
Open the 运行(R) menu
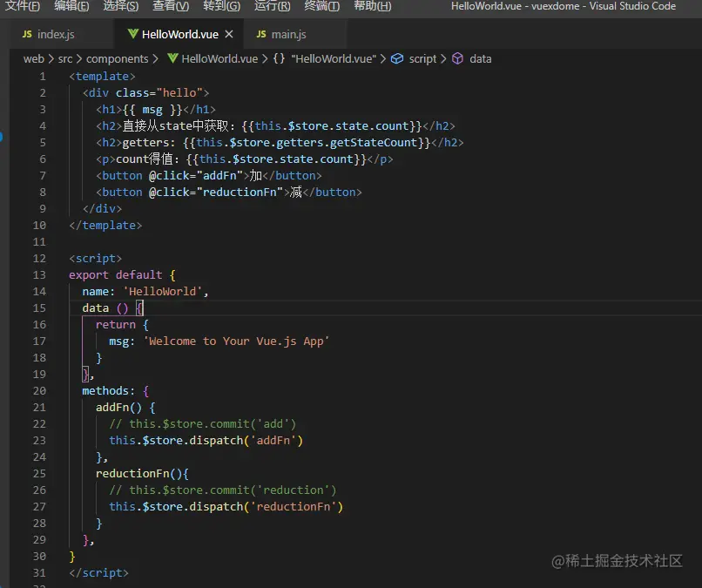point(273,6)
